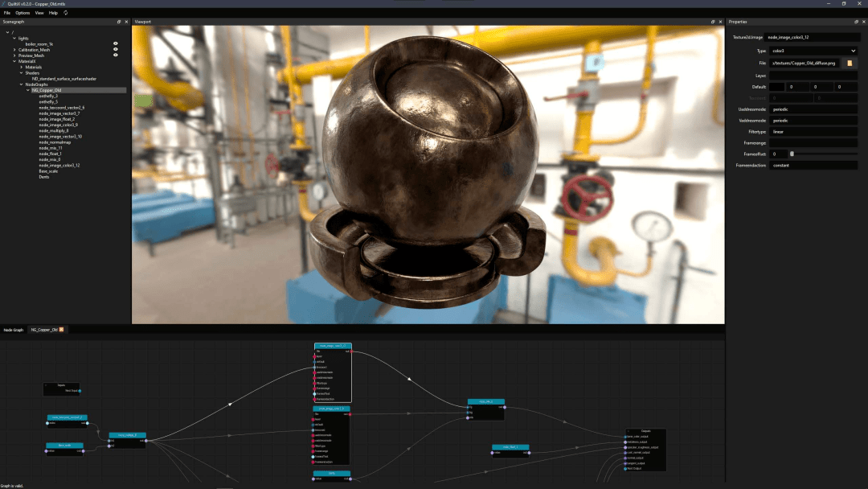This screenshot has height=489, width=868.
Task: Expand the Materials item in the scenegraph
Action: click(x=22, y=67)
